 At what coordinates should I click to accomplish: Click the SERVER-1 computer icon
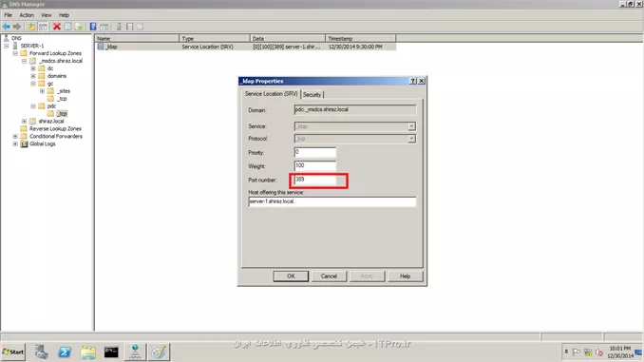pos(15,46)
